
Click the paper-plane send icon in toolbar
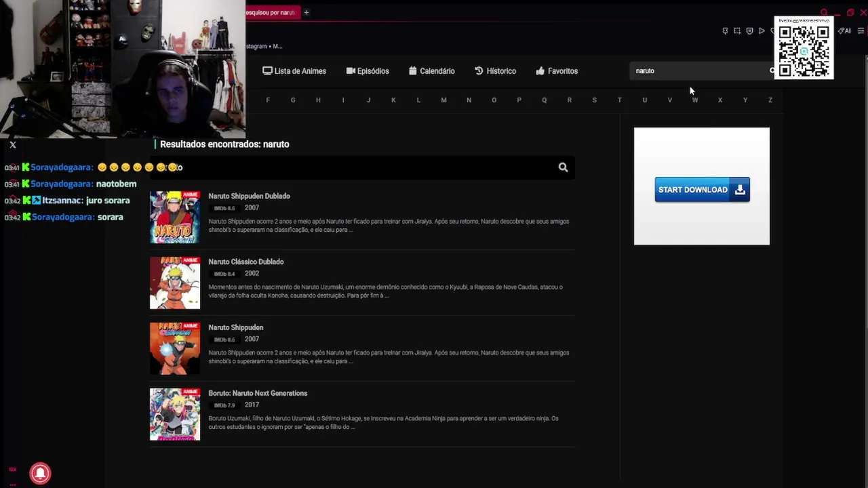pos(762,31)
